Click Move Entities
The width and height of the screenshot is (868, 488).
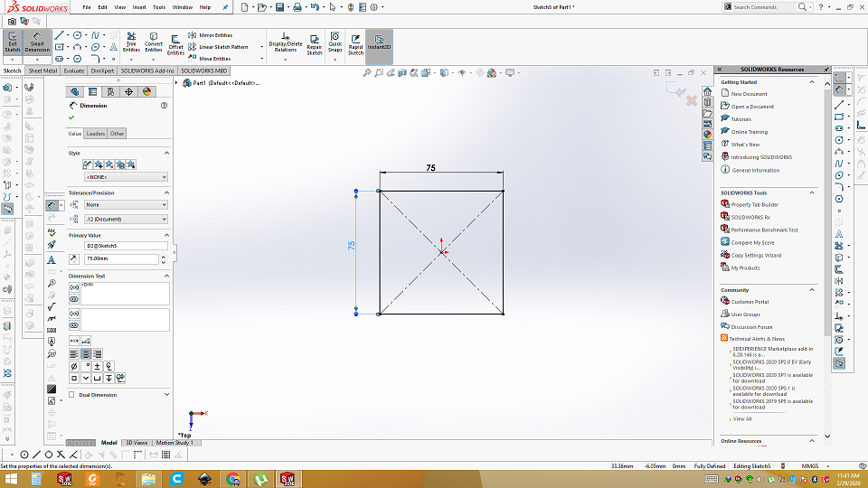(209, 59)
